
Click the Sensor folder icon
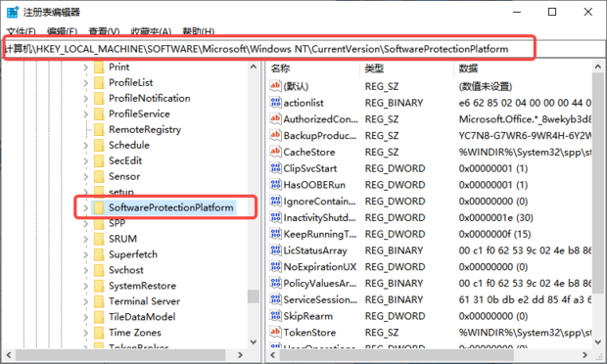point(99,176)
